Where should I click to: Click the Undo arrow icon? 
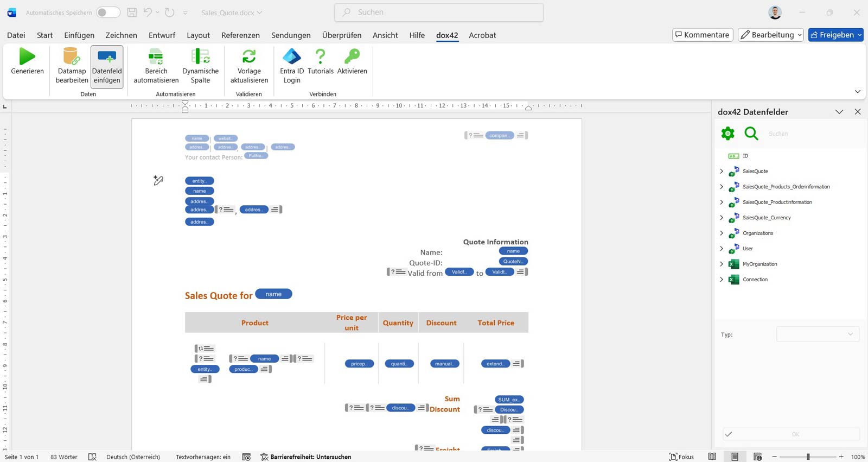(148, 12)
